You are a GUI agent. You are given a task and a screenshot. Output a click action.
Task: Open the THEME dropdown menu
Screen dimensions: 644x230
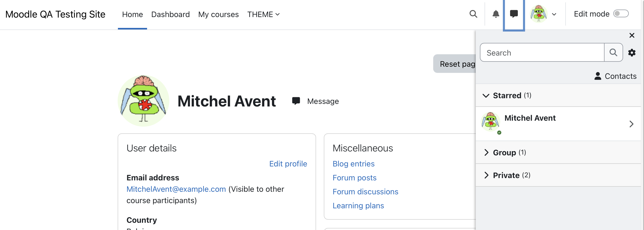tap(263, 14)
